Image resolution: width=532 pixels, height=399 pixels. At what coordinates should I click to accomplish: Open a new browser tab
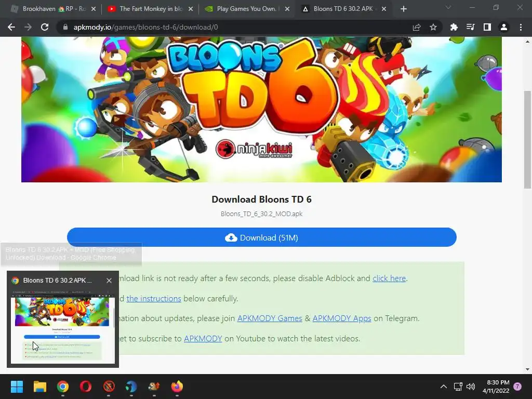[403, 9]
